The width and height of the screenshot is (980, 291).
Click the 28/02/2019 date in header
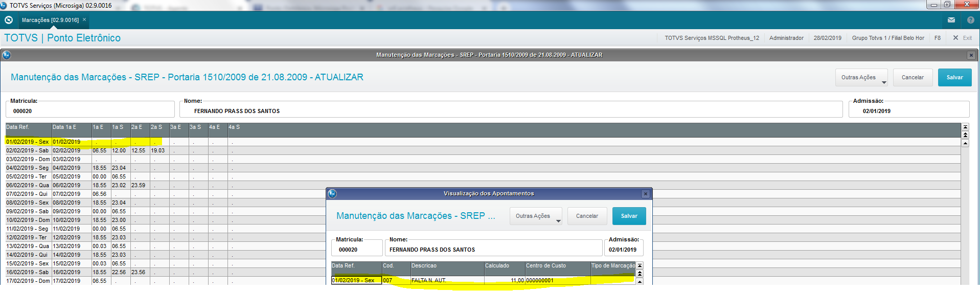point(827,38)
